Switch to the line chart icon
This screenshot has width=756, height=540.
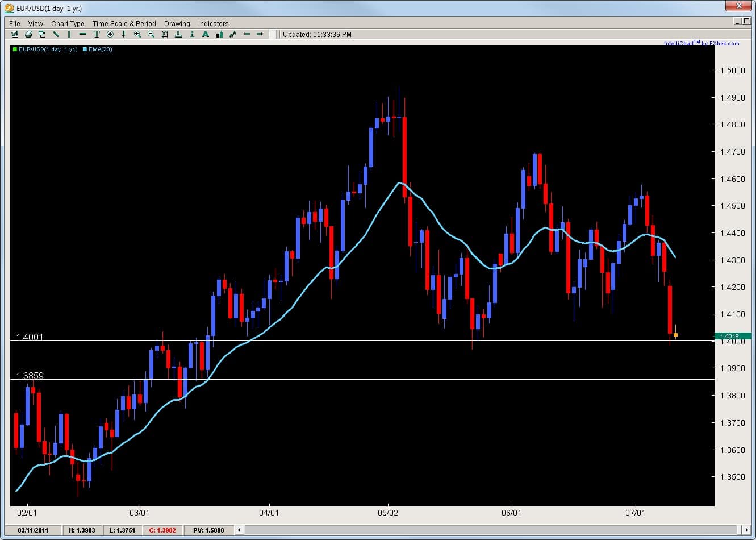233,34
